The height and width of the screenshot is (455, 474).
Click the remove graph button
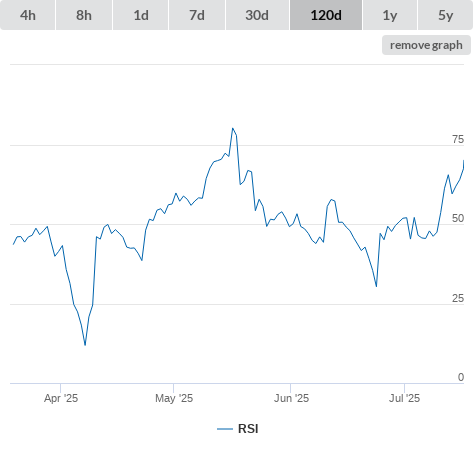(426, 45)
